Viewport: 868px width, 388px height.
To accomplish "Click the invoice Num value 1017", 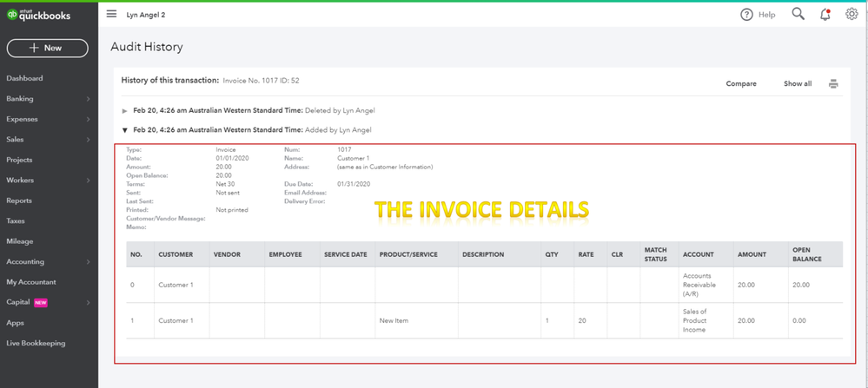I will pyautogui.click(x=344, y=149).
